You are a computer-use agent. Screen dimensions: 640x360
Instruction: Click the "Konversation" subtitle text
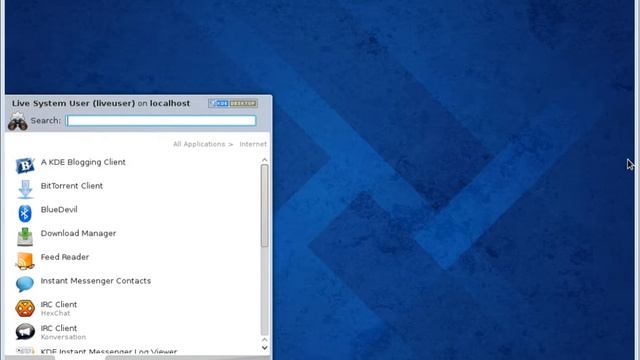point(63,337)
